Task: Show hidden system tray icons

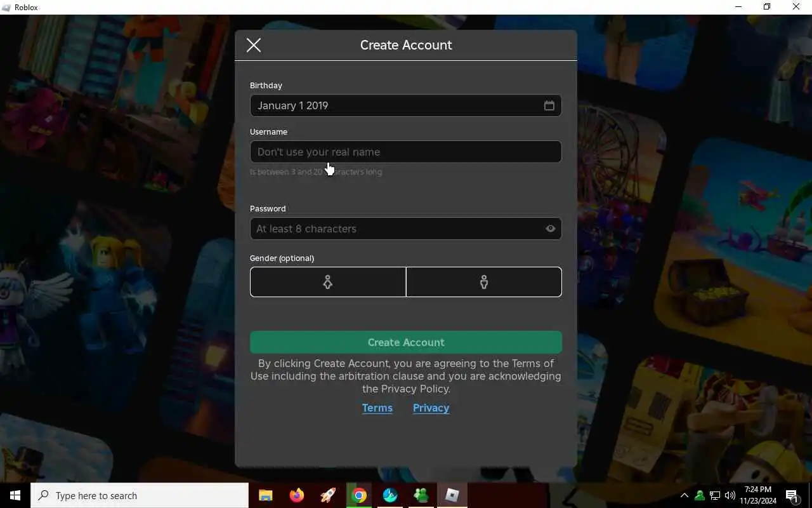Action: 684,495
